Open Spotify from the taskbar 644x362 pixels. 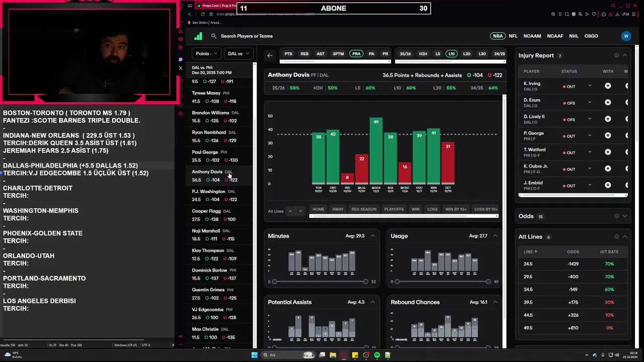tap(377, 355)
